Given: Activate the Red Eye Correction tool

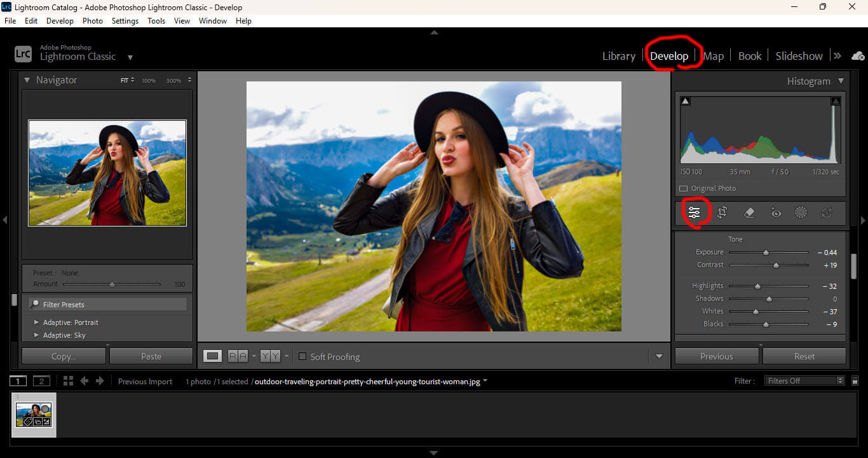Looking at the screenshot, I should (775, 212).
